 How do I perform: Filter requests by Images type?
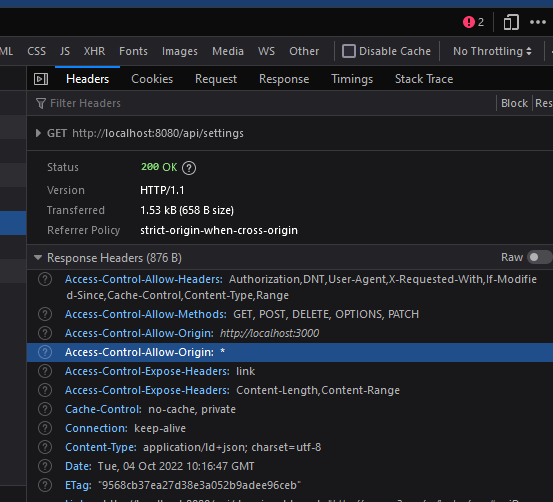coord(180,51)
